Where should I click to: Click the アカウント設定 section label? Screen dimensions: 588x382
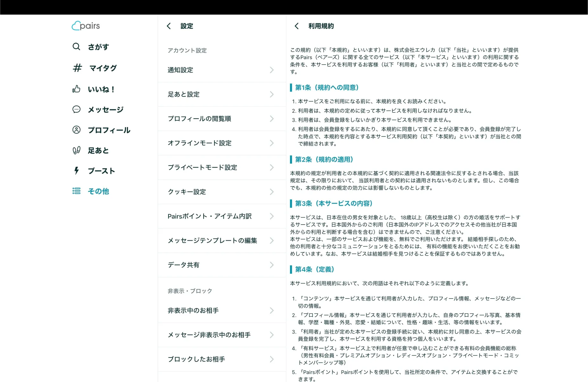pyautogui.click(x=187, y=50)
